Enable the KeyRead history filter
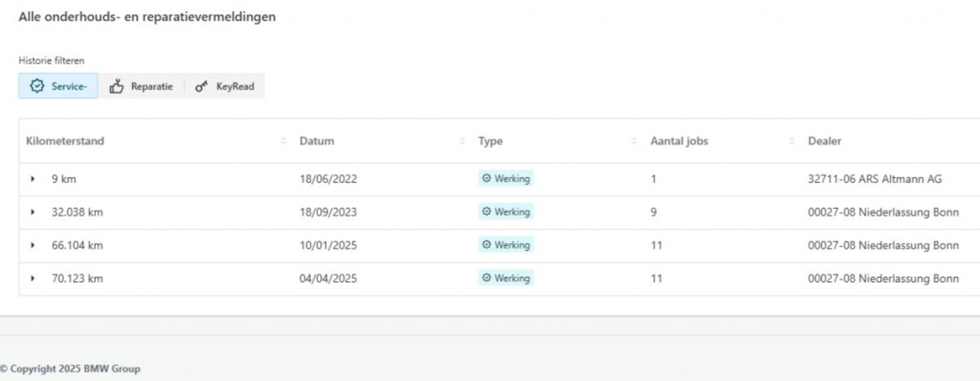Image resolution: width=980 pixels, height=381 pixels. click(225, 86)
